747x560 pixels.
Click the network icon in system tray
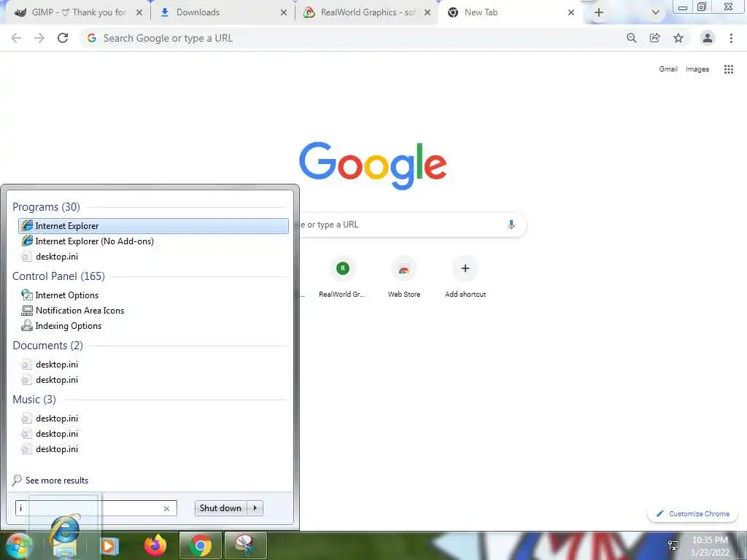point(673,545)
